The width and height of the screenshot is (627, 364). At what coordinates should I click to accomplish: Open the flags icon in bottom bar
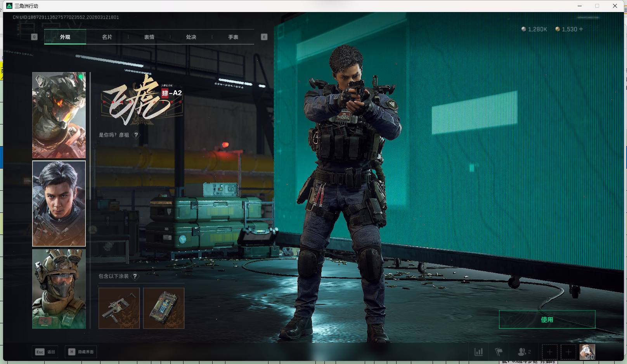(x=499, y=352)
